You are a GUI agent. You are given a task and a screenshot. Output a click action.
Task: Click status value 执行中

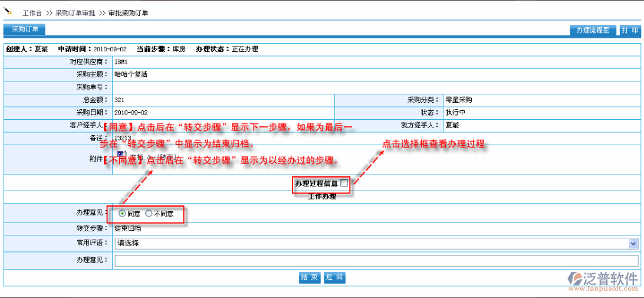(455, 112)
